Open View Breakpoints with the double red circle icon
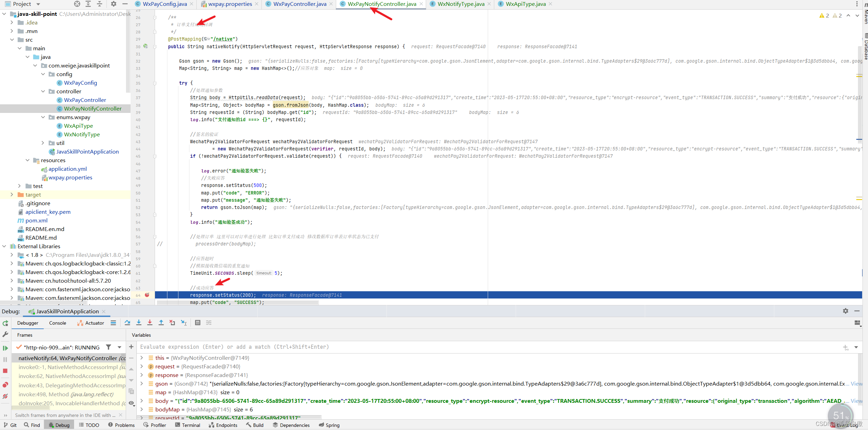 (5, 385)
